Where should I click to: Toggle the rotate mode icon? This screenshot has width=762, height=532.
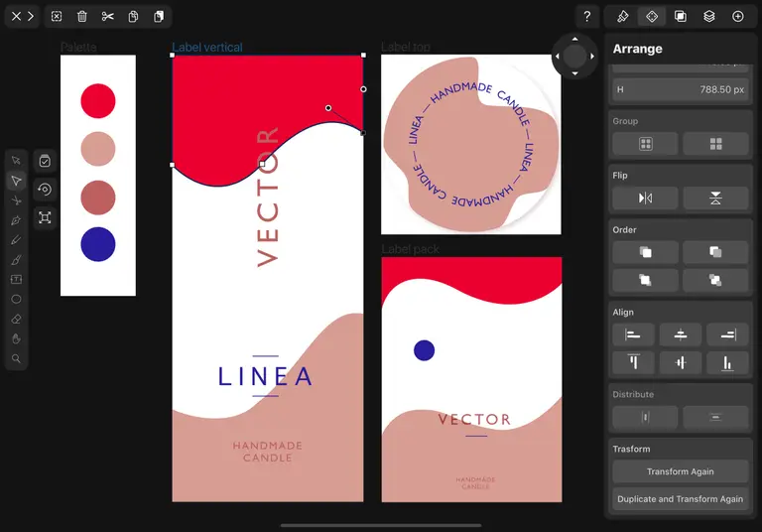(45, 190)
